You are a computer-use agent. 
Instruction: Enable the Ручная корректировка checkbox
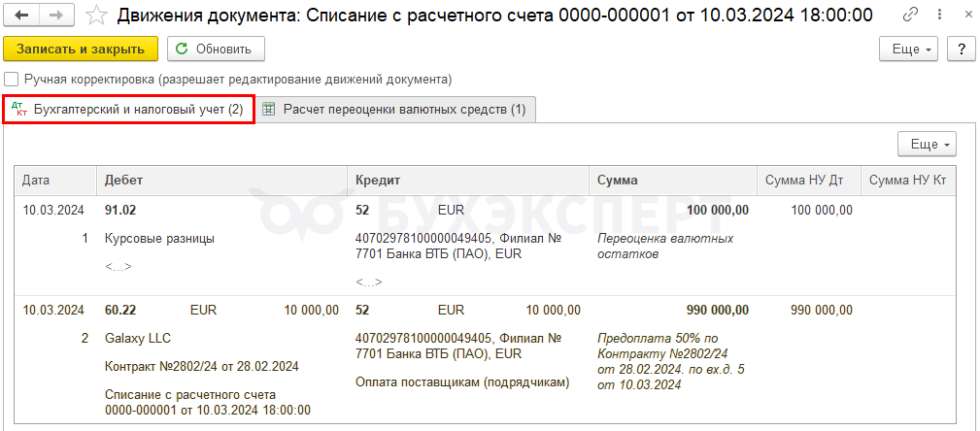[x=12, y=80]
